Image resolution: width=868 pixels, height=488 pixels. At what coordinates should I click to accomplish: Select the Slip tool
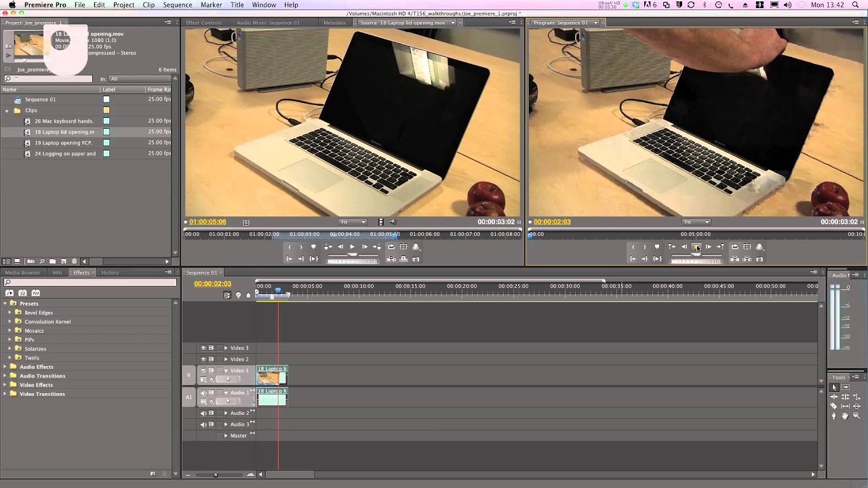[846, 406]
